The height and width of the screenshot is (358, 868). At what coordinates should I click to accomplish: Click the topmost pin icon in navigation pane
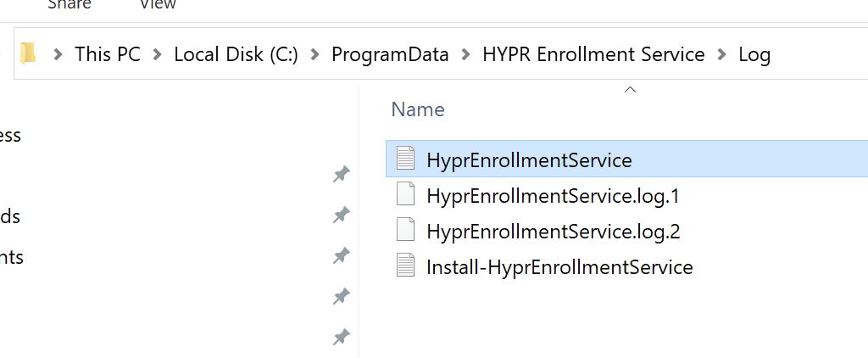click(342, 174)
